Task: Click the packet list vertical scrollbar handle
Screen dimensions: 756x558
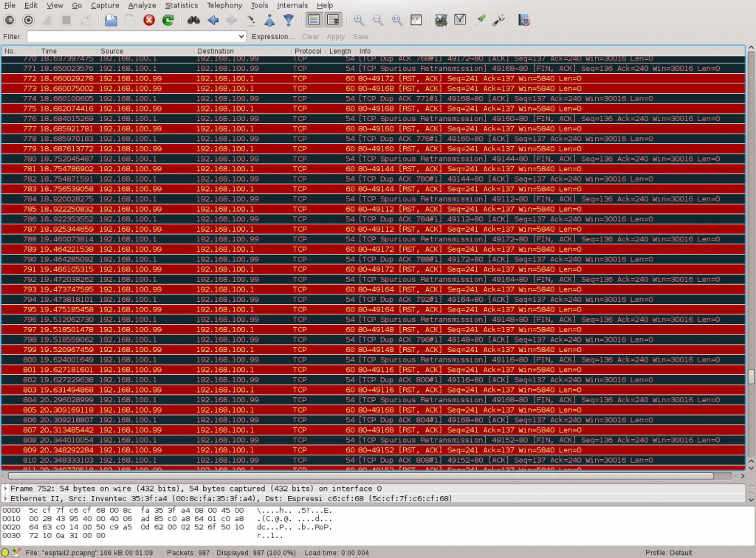Action: 751,376
